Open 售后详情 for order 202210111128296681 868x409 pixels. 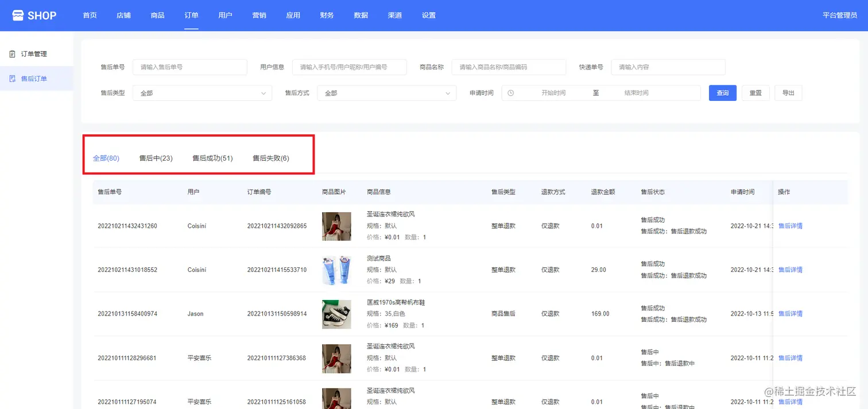[x=790, y=358]
